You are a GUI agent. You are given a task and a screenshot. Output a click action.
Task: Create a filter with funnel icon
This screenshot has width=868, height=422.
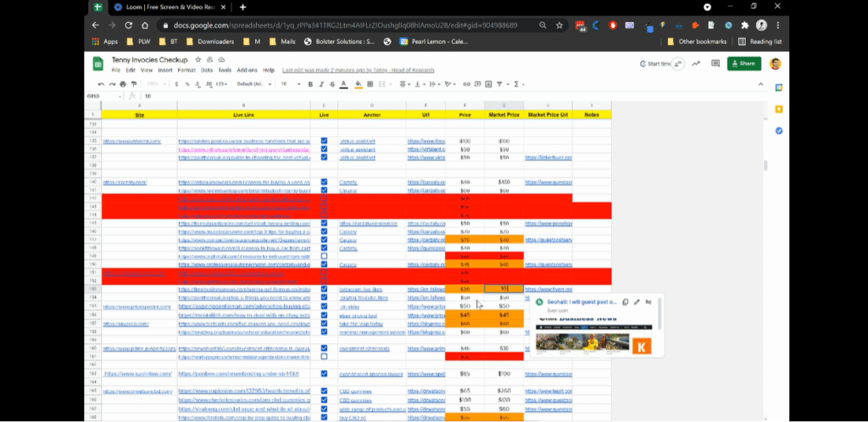point(500,84)
